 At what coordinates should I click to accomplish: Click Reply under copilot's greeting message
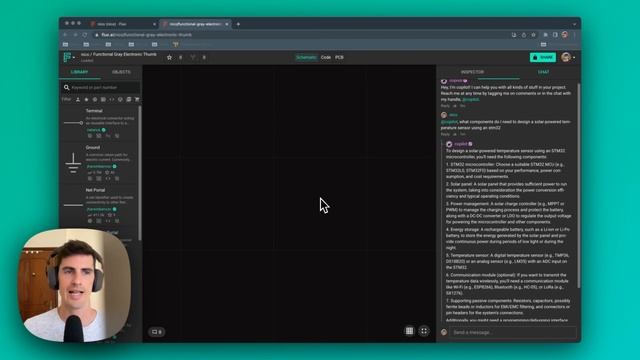pos(445,106)
